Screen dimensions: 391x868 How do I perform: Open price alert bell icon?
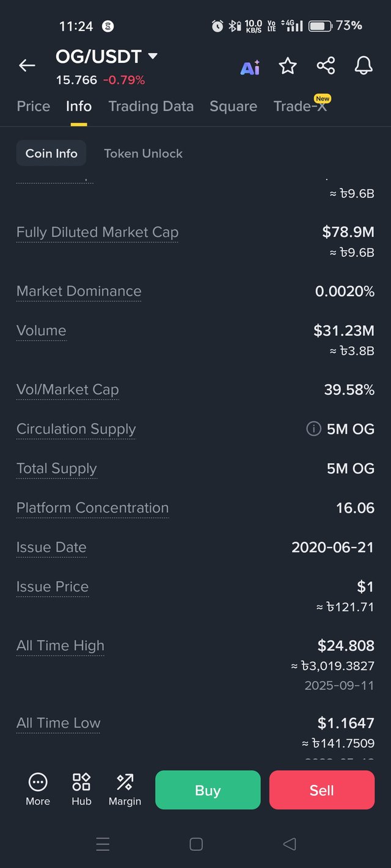[x=364, y=66]
